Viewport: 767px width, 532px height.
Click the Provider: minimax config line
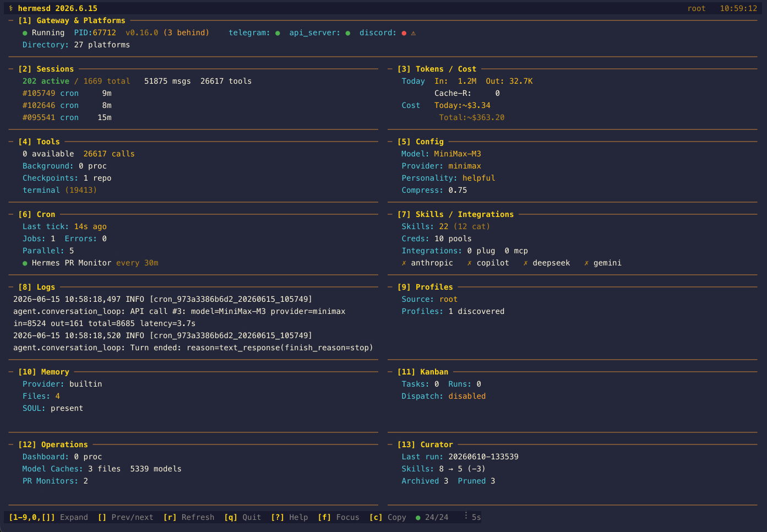point(441,166)
